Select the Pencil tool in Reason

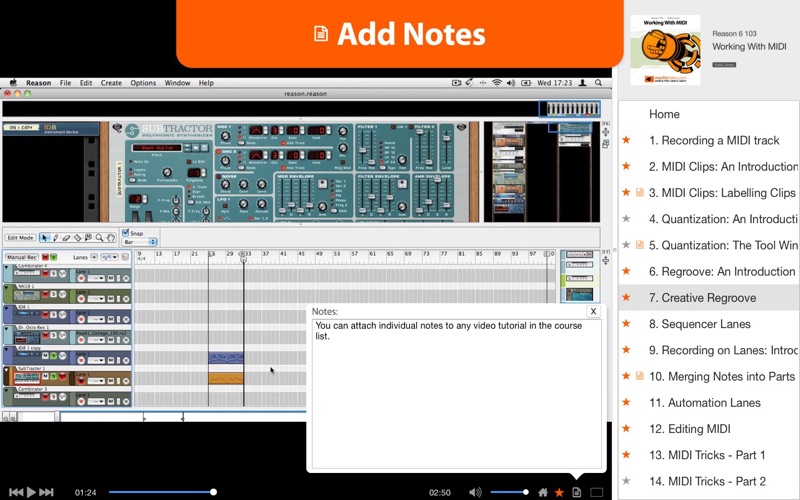56,238
